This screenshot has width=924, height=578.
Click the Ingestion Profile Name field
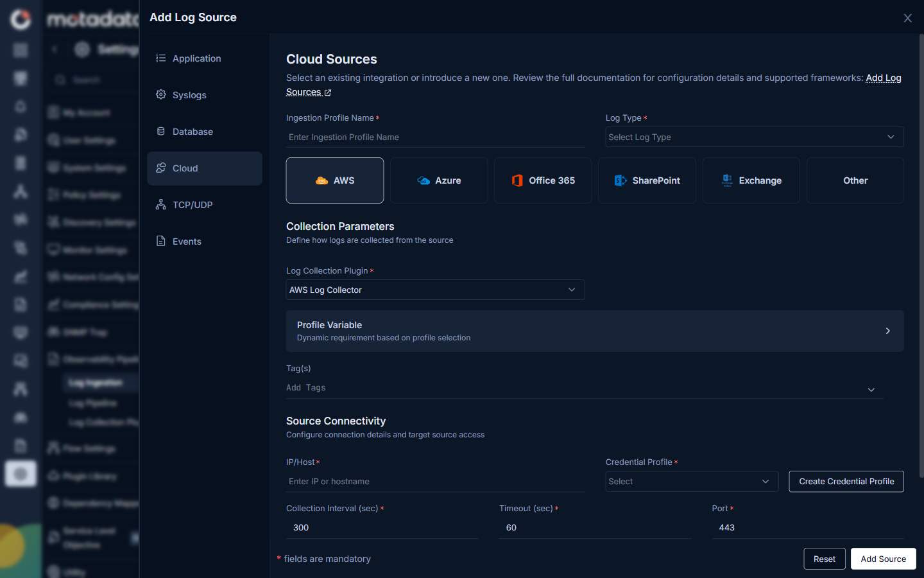coord(435,137)
